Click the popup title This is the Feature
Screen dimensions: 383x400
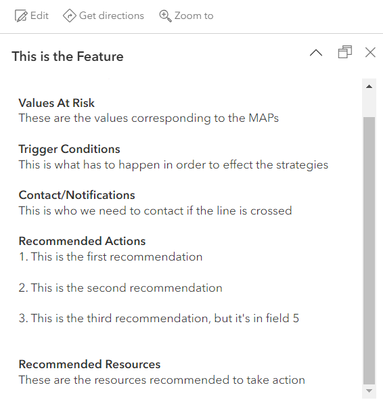[68, 56]
